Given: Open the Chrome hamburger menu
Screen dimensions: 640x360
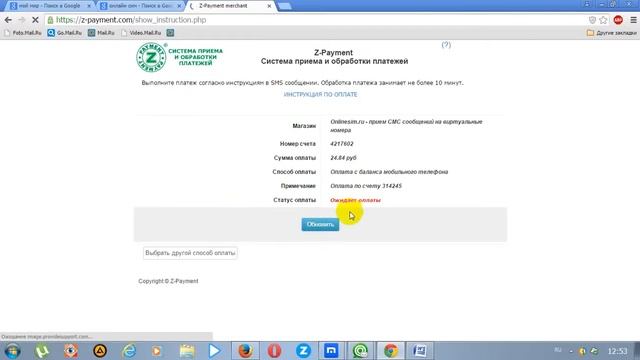Looking at the screenshot, I should (x=633, y=20).
